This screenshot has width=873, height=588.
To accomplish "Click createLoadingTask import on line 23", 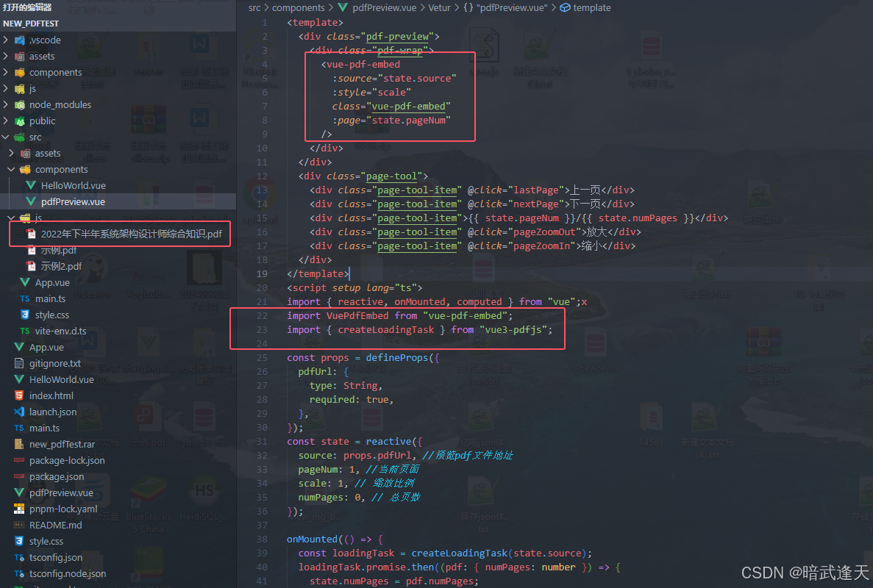I will (386, 329).
